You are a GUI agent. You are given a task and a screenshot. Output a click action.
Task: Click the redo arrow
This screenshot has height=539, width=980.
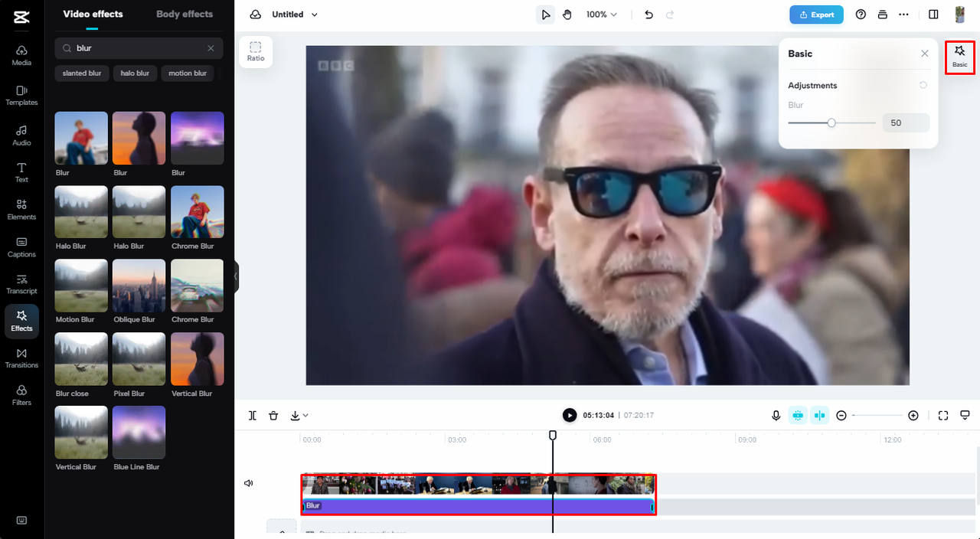pos(671,15)
